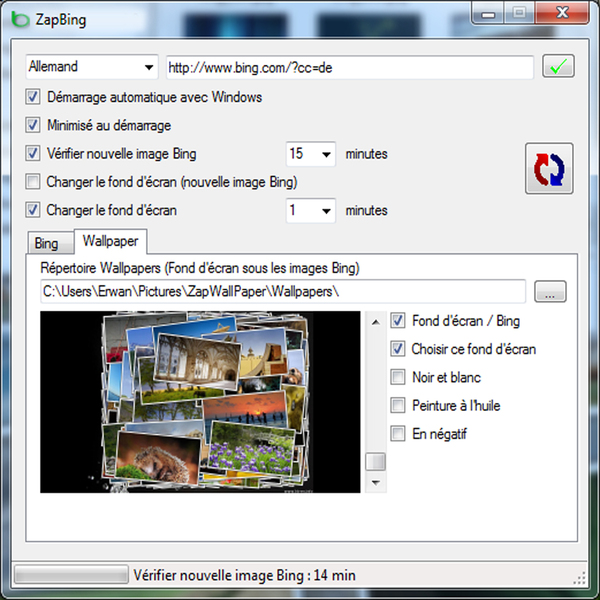Toggle Démarrage automatique avec Windows checkbox
600x600 pixels.
pos(33,97)
